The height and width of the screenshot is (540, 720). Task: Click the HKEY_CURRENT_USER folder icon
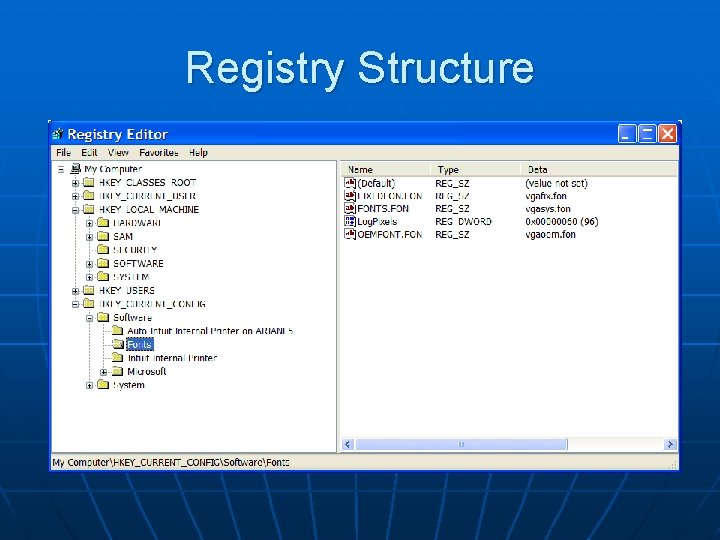(x=89, y=196)
